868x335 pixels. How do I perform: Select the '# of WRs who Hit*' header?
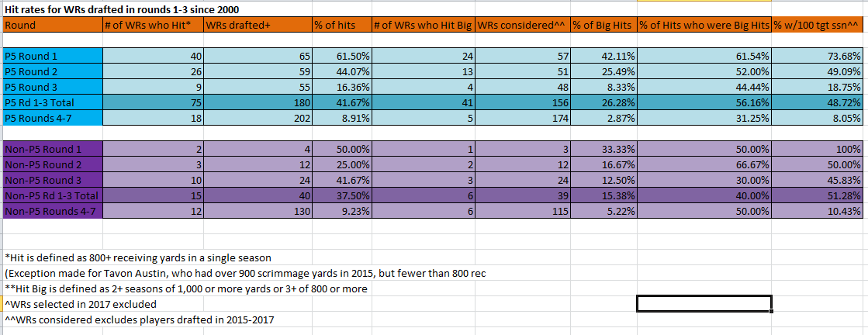tap(154, 25)
